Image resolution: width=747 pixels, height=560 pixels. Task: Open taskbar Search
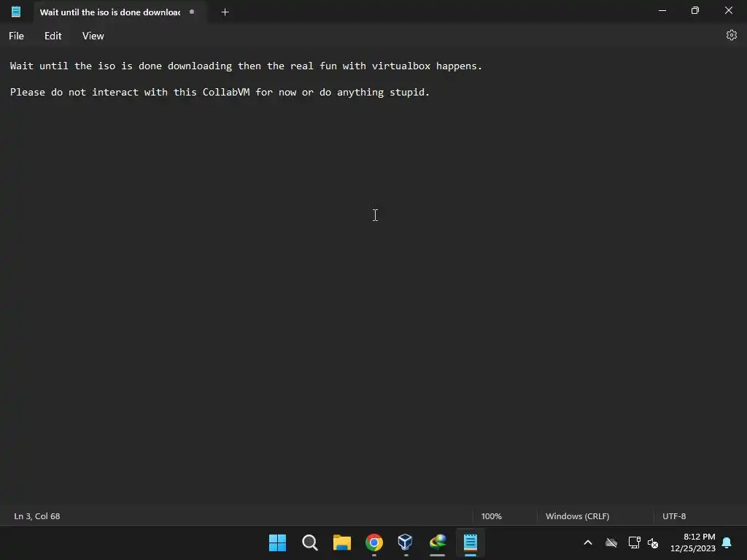click(x=309, y=542)
